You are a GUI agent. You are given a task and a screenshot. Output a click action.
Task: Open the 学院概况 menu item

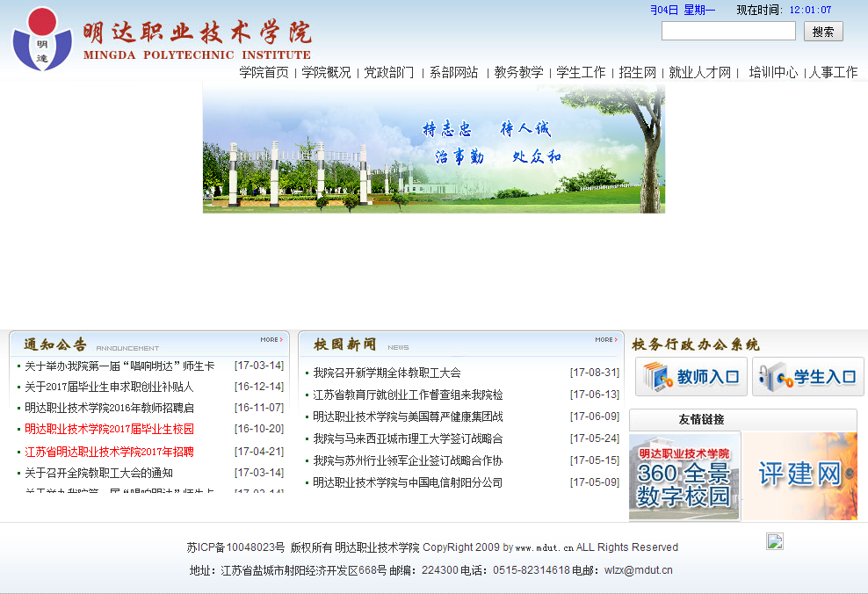[x=326, y=72]
